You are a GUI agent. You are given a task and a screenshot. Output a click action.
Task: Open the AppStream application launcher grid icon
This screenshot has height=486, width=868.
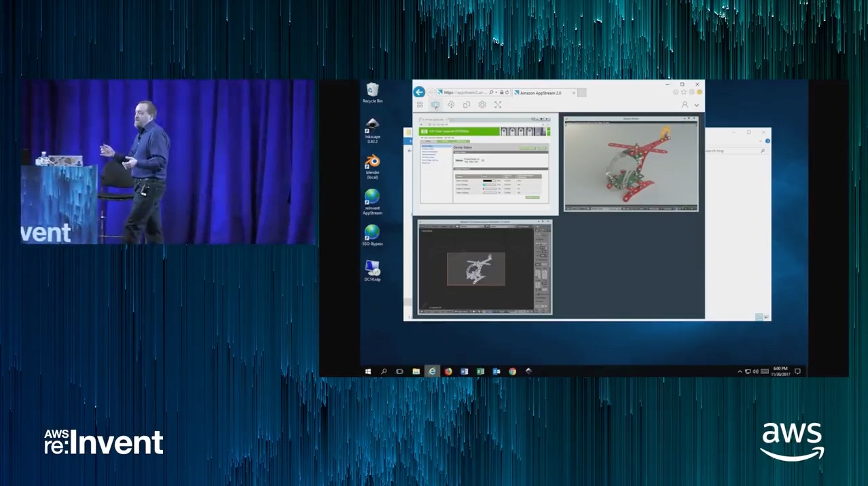(x=420, y=105)
